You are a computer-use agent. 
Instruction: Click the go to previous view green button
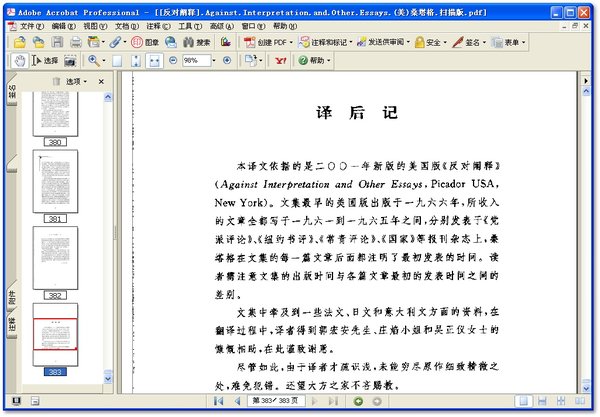(358, 401)
